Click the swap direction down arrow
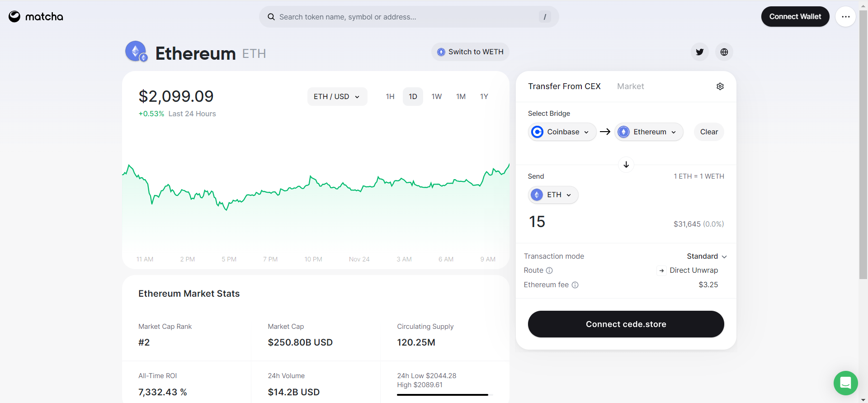The image size is (868, 403). coord(626,165)
